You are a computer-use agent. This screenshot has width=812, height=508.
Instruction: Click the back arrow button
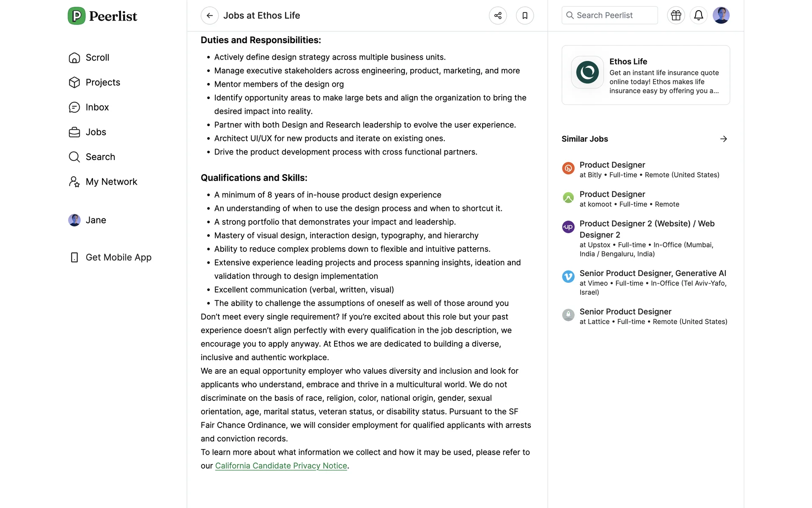click(x=209, y=16)
